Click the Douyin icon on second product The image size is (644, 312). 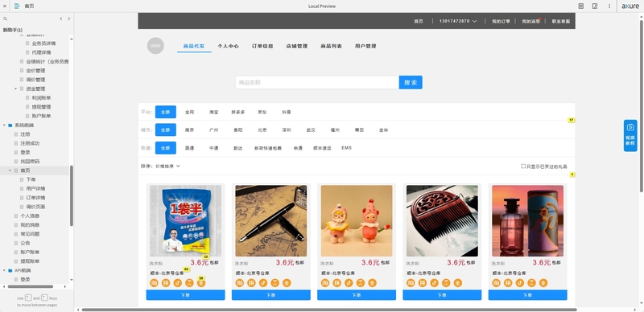point(263,283)
